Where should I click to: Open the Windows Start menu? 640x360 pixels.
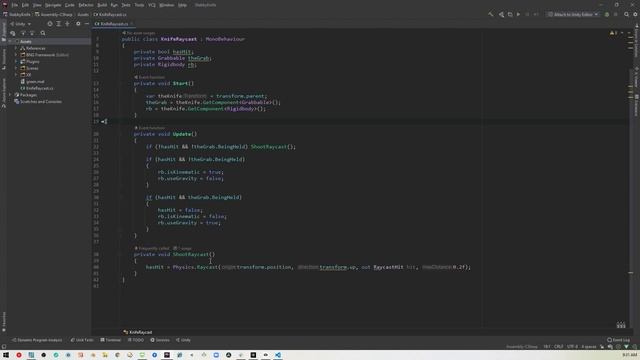pyautogui.click(x=6, y=355)
